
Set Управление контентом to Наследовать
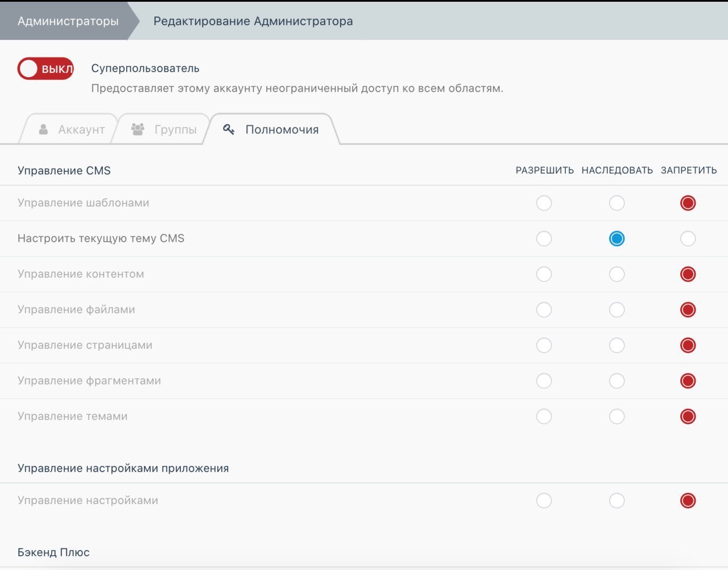(617, 274)
